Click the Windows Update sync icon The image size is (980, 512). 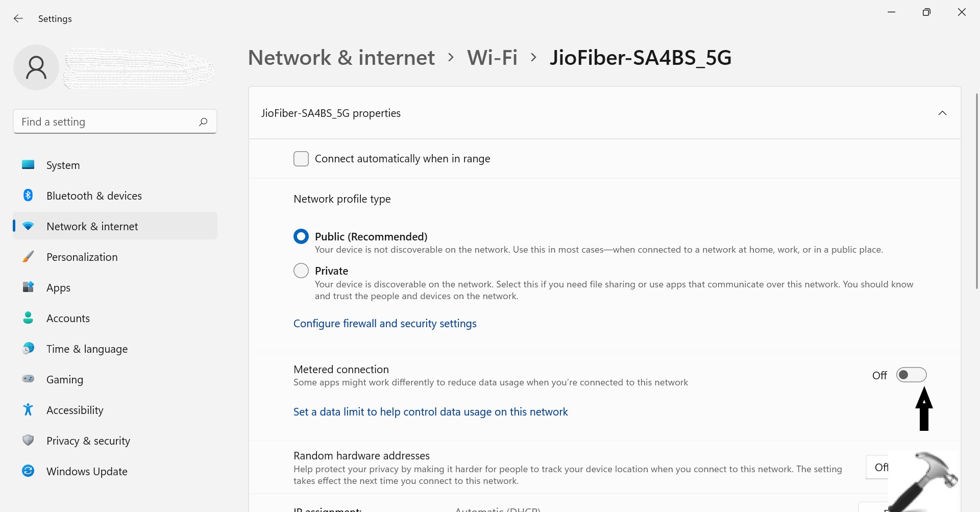point(28,471)
